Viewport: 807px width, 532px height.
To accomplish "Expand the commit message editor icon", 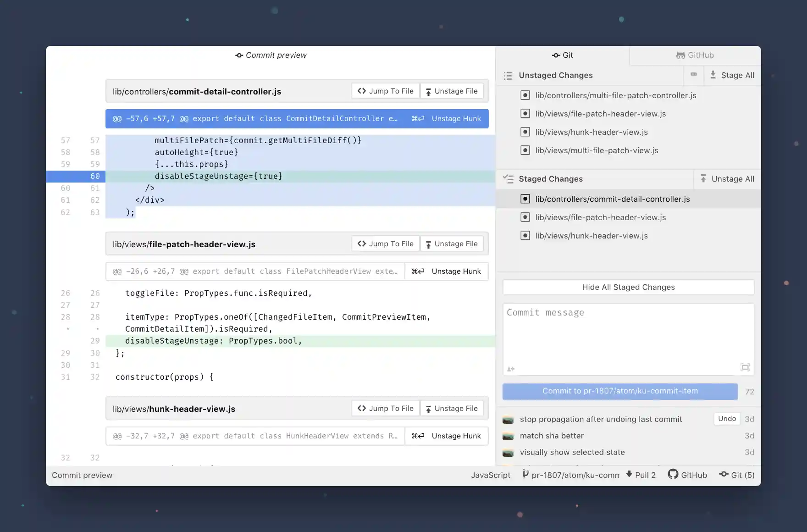I will click(745, 367).
